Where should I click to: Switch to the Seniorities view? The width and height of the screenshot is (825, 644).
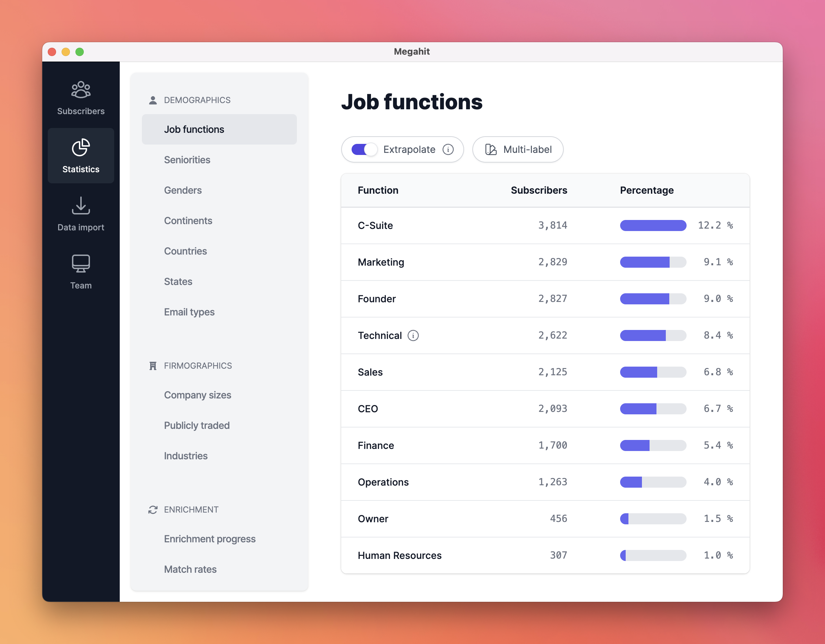coord(187,160)
